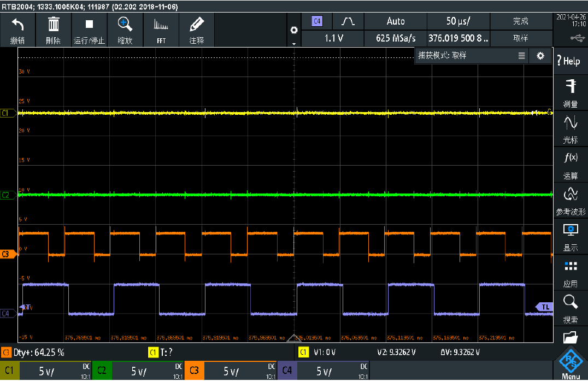Click the 捕获模式: 取样 label
588x381 pixels.
click(443, 56)
